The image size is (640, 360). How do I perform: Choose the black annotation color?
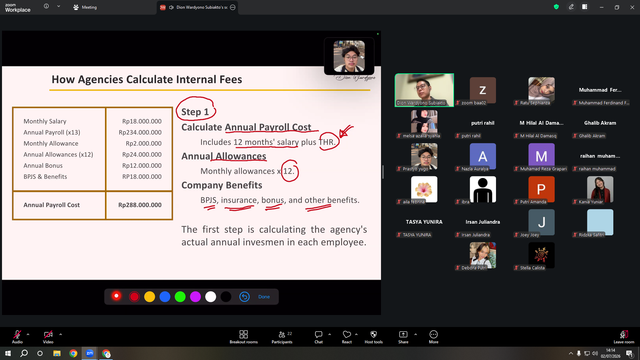point(226,297)
